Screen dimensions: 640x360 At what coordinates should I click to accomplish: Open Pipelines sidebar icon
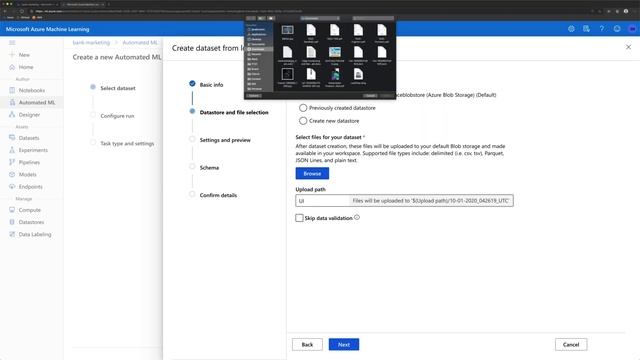tap(12, 162)
